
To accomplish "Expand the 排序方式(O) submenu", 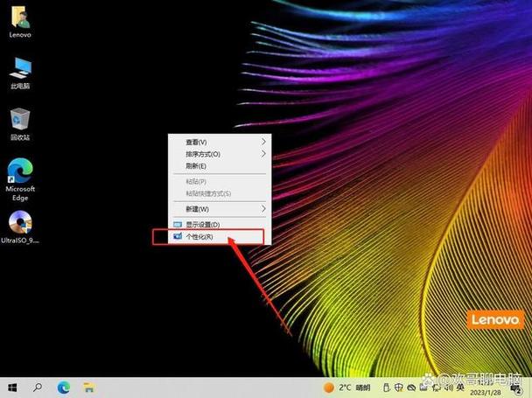I will point(220,154).
